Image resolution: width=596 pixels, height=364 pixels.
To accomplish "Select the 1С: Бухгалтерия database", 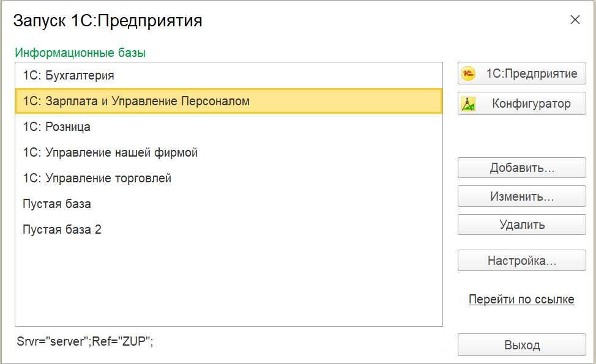I will coord(229,75).
